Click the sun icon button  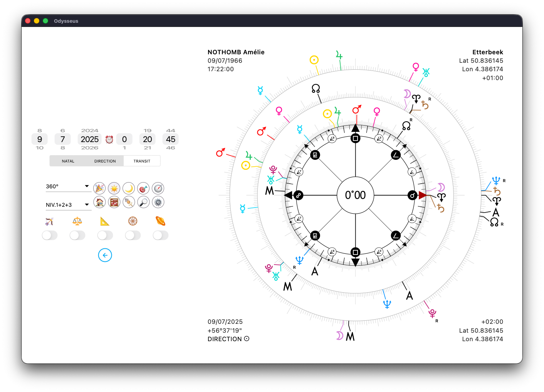[x=114, y=188]
